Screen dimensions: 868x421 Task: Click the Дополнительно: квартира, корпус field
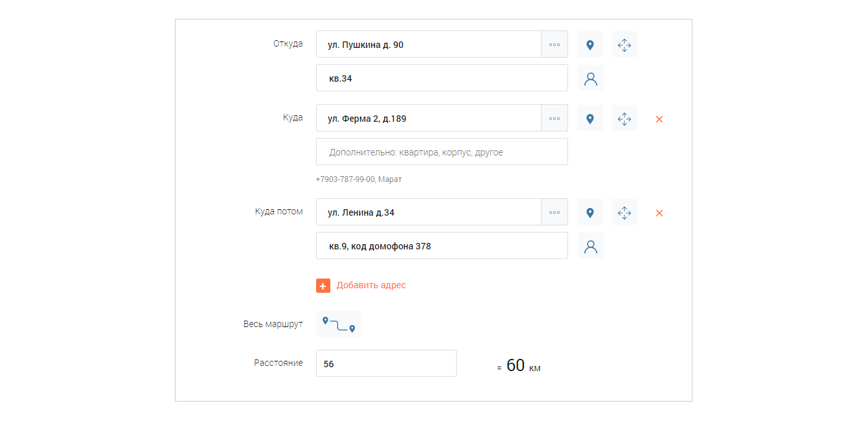[x=442, y=152]
